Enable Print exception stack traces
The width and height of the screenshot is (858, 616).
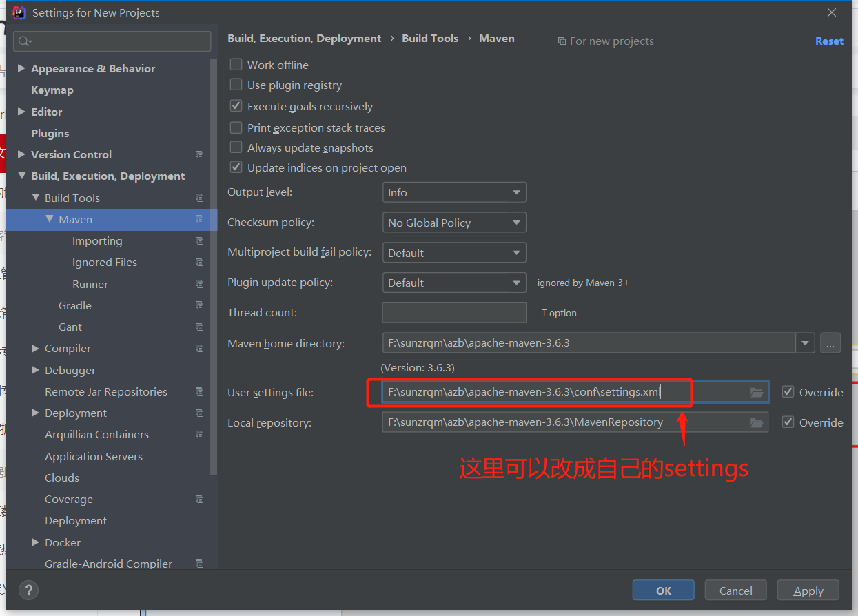236,127
